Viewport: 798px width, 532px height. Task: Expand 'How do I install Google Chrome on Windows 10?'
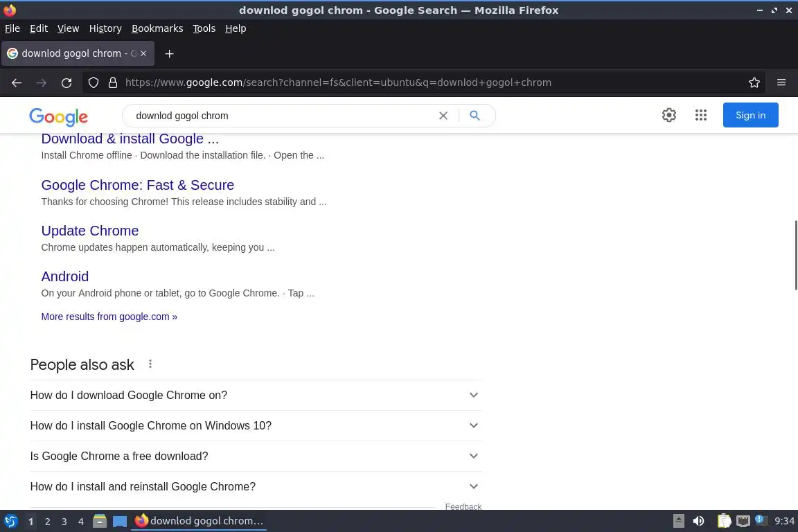click(256, 425)
